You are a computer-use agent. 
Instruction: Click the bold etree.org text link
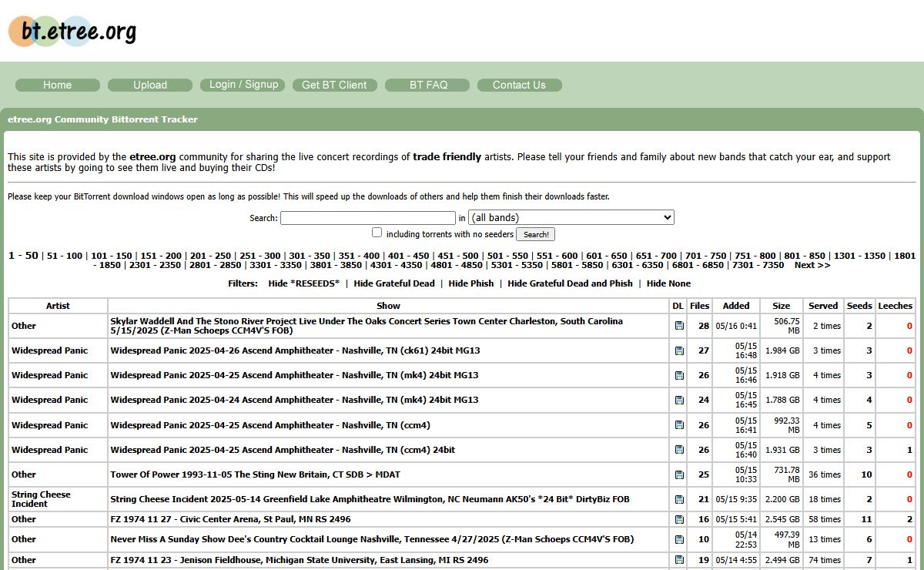(x=152, y=156)
